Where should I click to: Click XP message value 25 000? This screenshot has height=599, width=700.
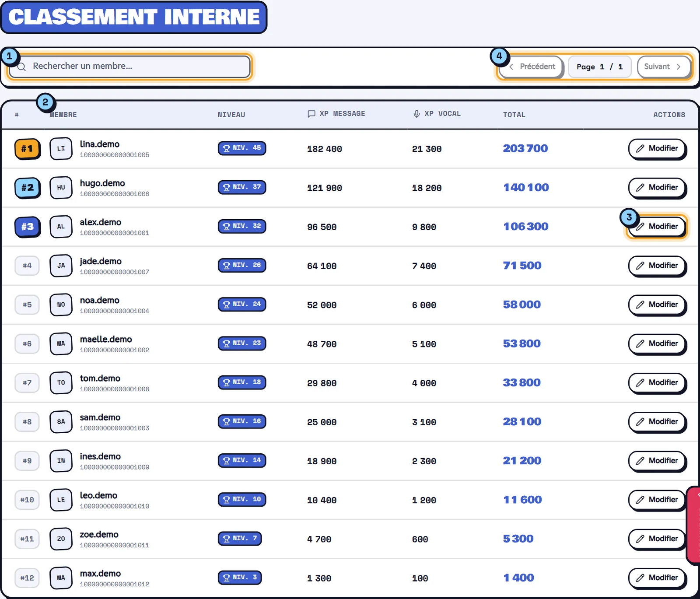click(322, 422)
